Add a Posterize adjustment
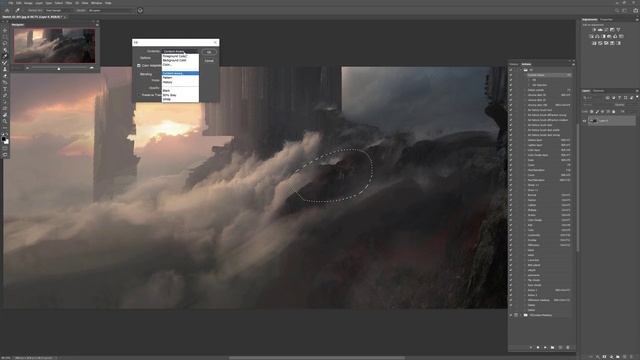This screenshot has width=640, height=360. point(600,43)
